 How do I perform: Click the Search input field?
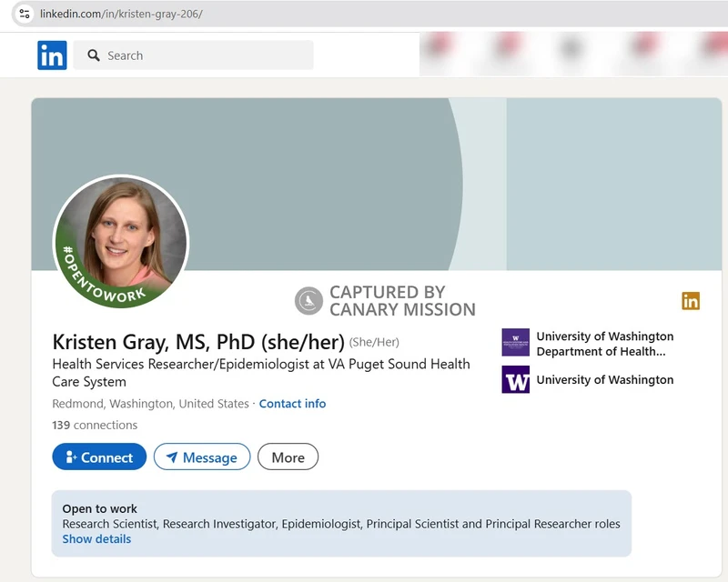tap(193, 55)
